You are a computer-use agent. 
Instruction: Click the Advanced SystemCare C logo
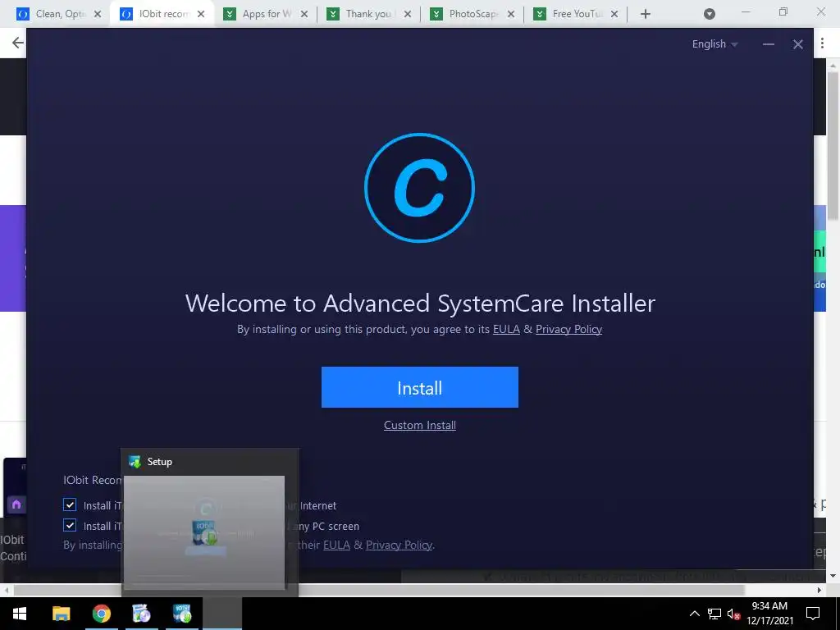[419, 188]
